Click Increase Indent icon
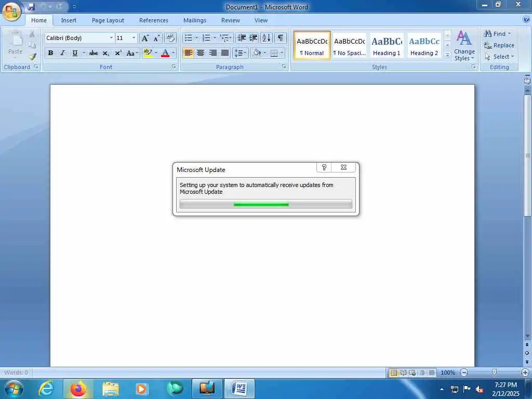532x399 pixels. click(254, 37)
